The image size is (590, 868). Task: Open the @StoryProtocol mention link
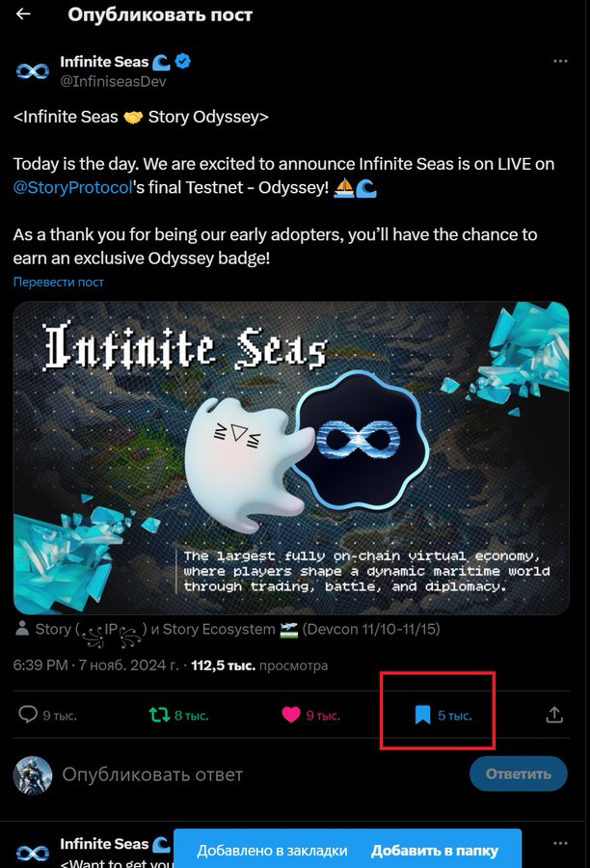coord(72,188)
